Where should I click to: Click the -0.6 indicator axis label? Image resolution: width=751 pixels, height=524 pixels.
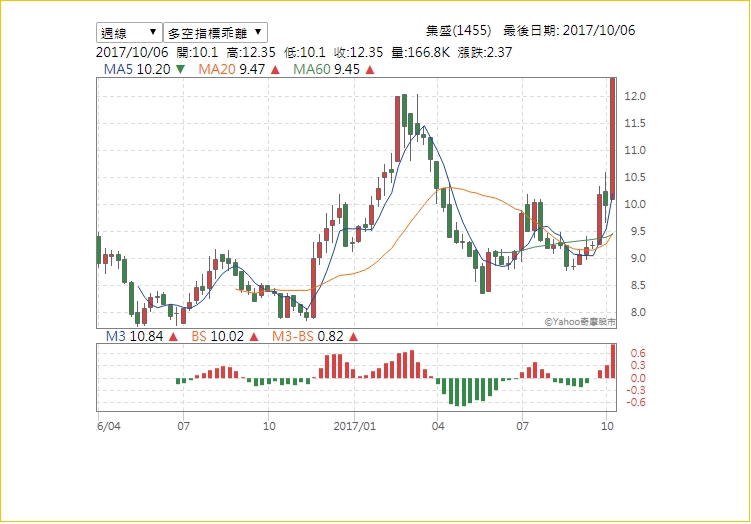point(636,402)
